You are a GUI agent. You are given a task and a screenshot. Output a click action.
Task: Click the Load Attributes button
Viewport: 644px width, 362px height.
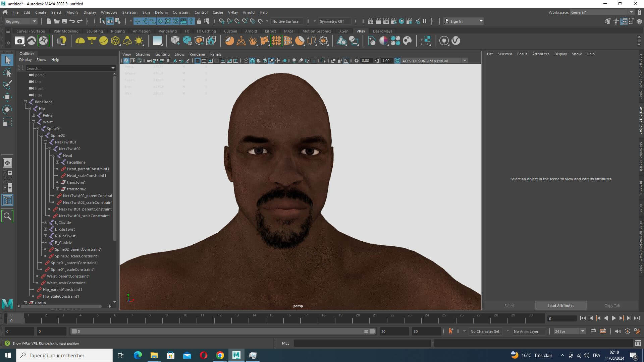click(561, 306)
